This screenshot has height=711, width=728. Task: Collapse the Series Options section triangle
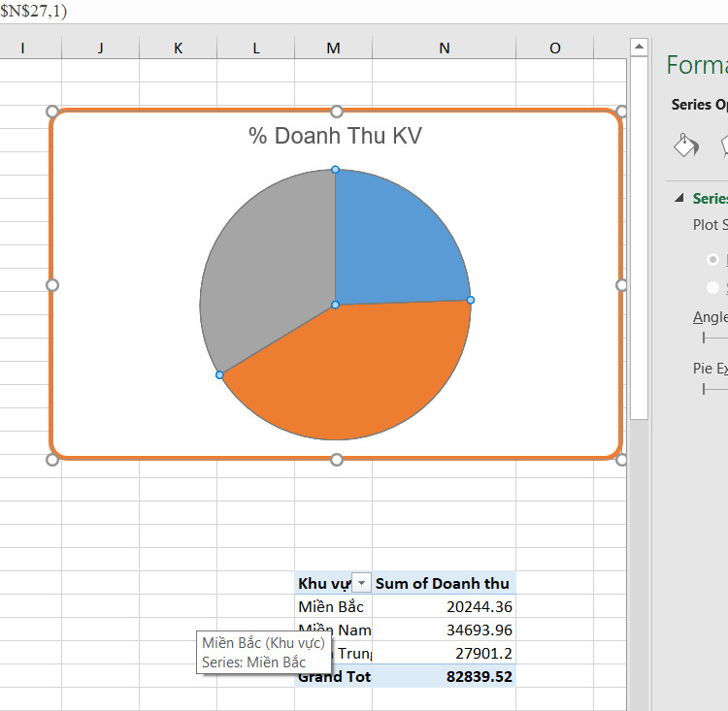[x=679, y=198]
